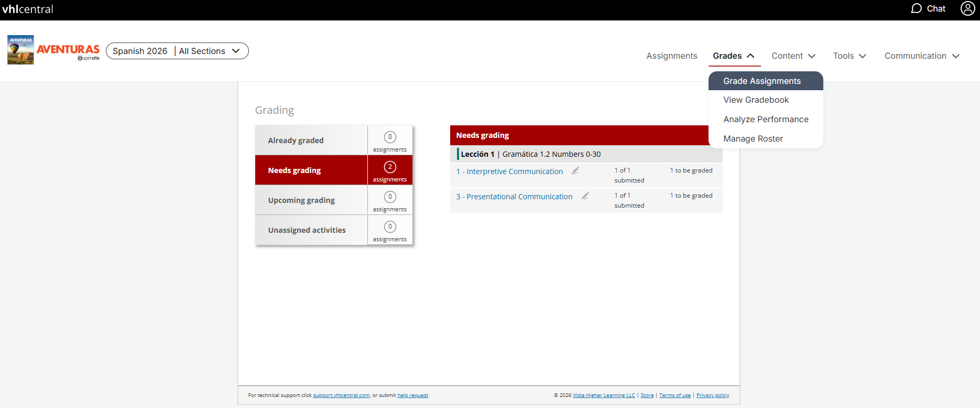Image resolution: width=980 pixels, height=408 pixels.
Task: Click the Needs grading count circle
Action: tap(390, 167)
